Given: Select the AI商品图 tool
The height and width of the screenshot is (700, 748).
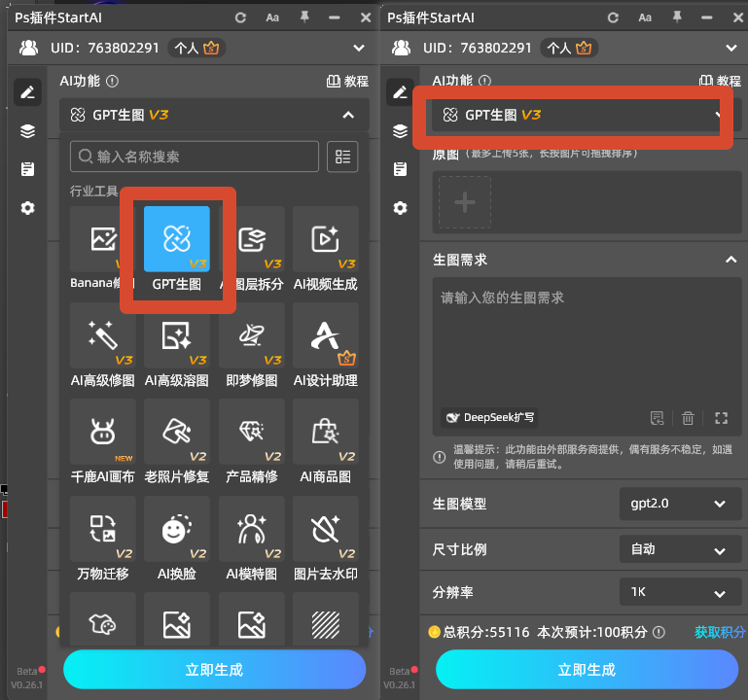Looking at the screenshot, I should 325,432.
